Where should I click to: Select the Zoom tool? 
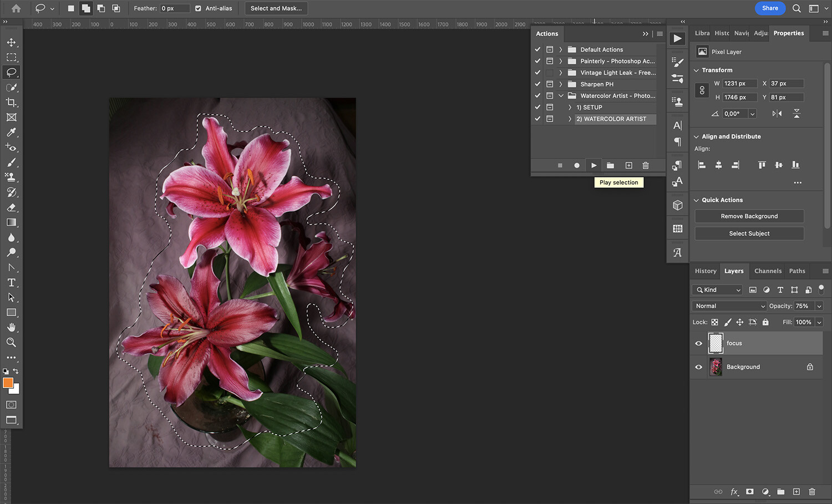tap(11, 342)
